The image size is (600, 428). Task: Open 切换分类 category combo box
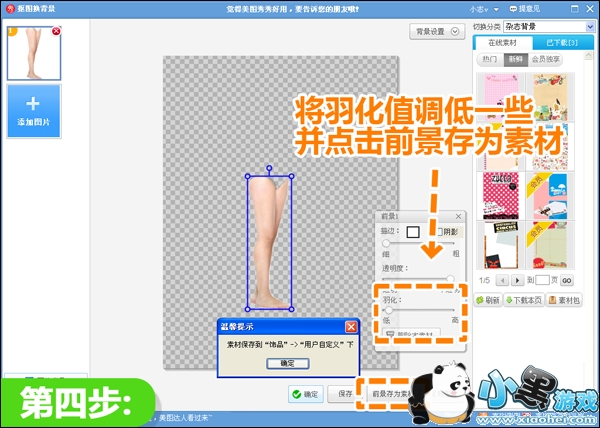coord(549,27)
